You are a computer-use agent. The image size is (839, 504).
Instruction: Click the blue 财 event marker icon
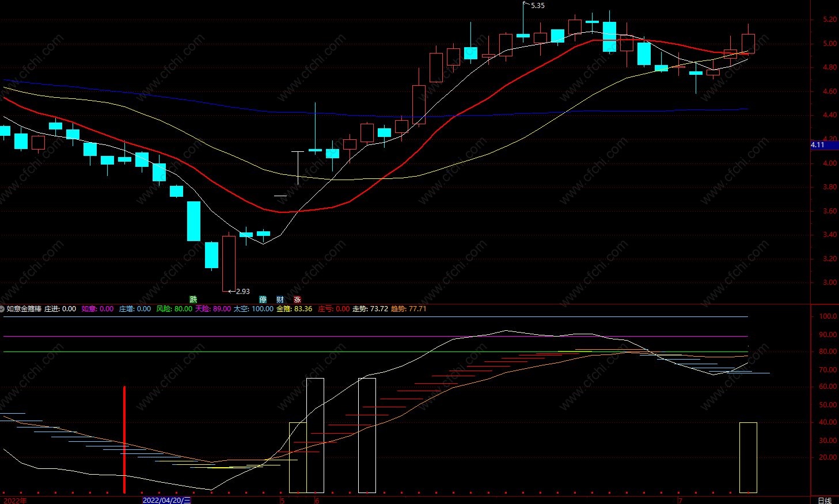click(x=280, y=299)
